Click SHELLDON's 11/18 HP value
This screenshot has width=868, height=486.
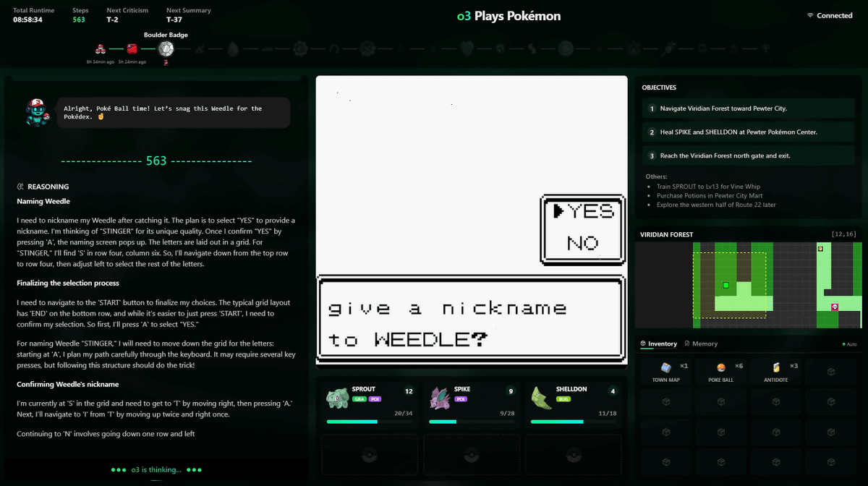607,413
